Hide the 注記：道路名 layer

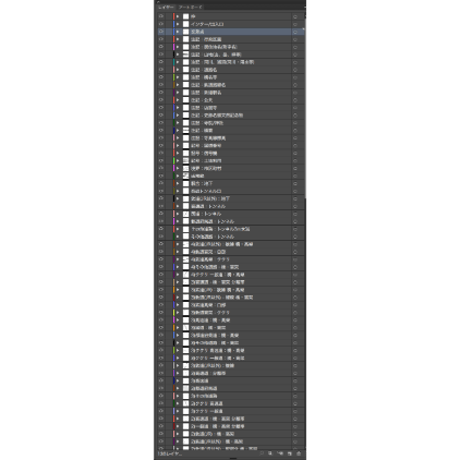point(161,70)
